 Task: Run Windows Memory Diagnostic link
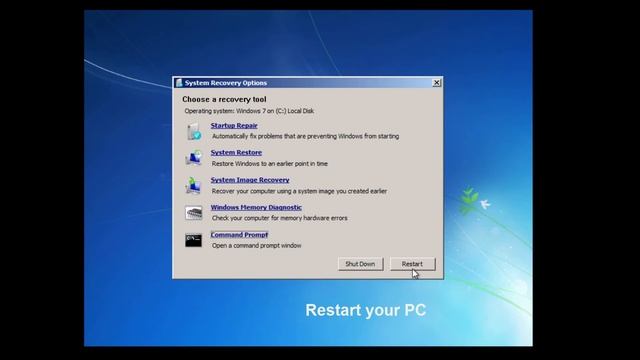tap(256, 207)
